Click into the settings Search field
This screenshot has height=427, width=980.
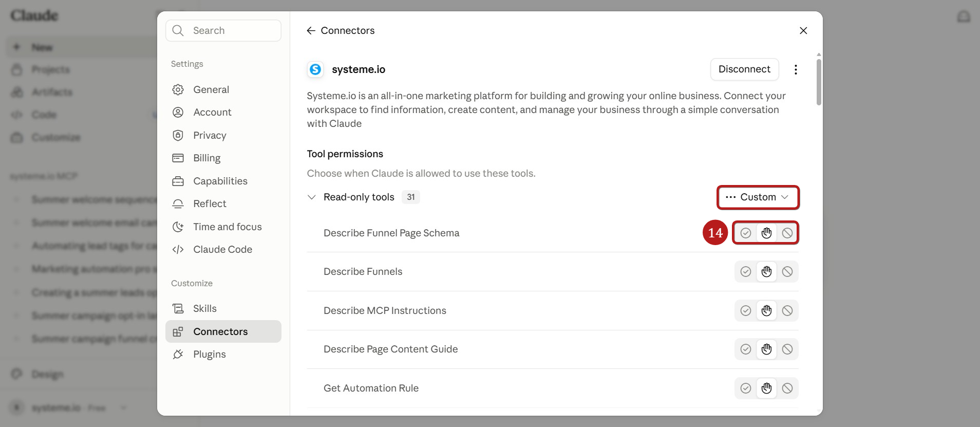[223, 31]
